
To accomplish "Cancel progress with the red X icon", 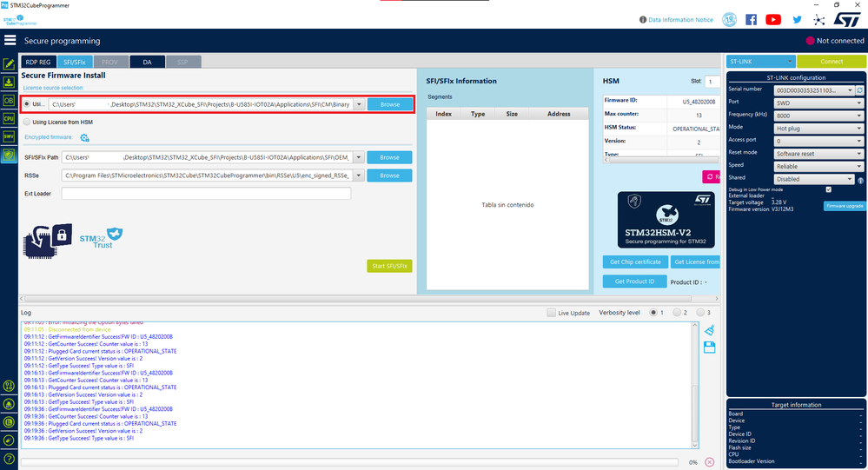I will pos(709,461).
